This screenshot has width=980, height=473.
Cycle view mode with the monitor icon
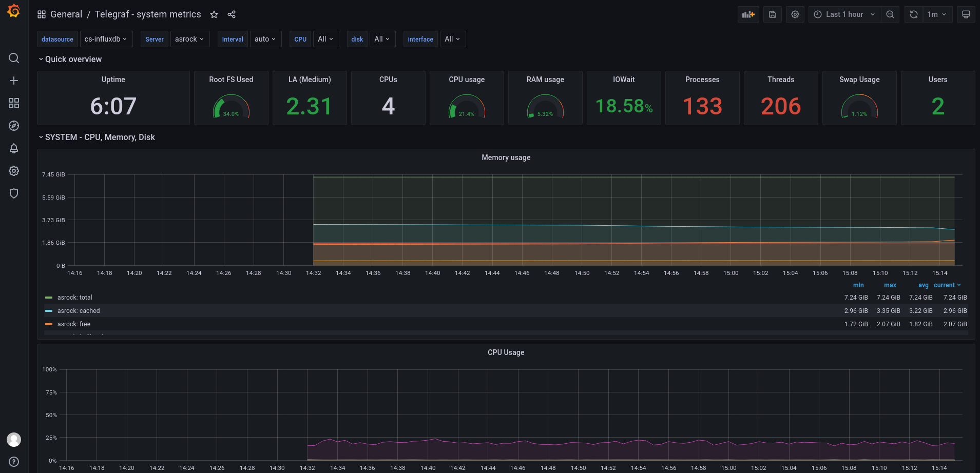point(966,14)
